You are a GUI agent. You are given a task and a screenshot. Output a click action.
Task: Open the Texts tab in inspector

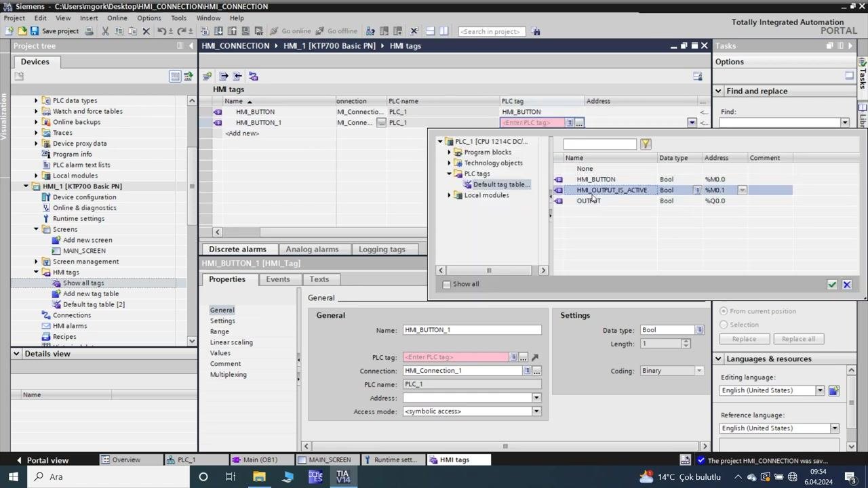(319, 279)
